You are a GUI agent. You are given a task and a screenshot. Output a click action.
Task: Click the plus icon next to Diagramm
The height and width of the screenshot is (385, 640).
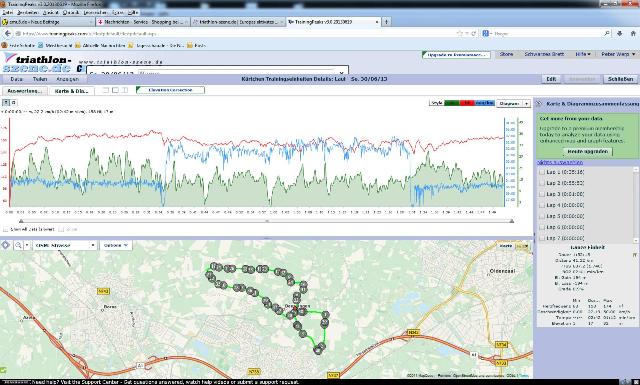coord(527,104)
